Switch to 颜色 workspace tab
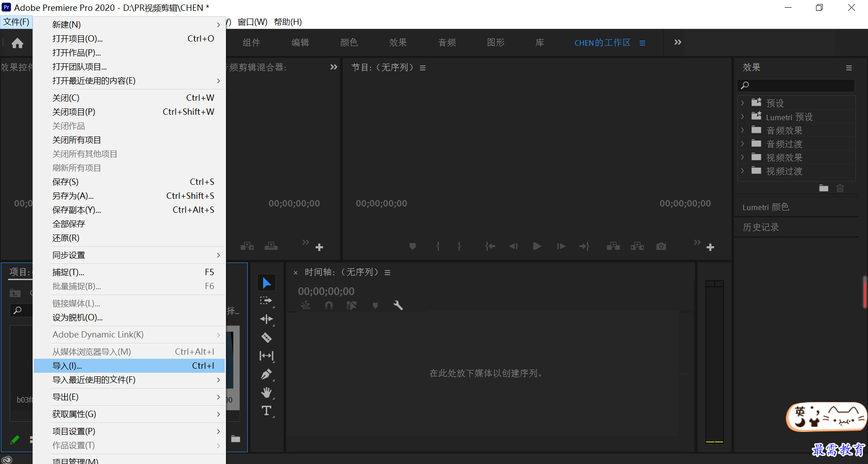The width and height of the screenshot is (868, 464). point(349,42)
